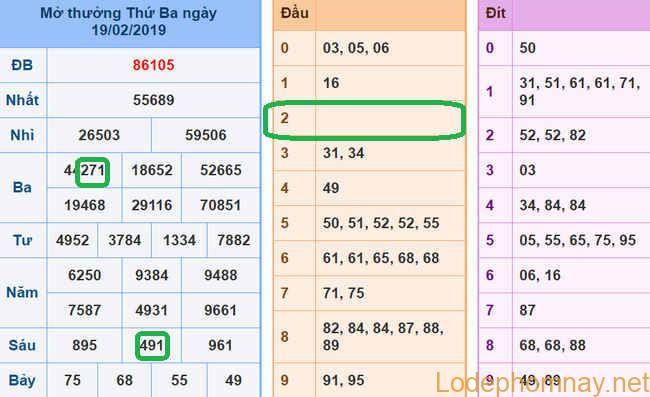
Task: Click fifth prize number 7587
Action: pyautogui.click(x=85, y=310)
